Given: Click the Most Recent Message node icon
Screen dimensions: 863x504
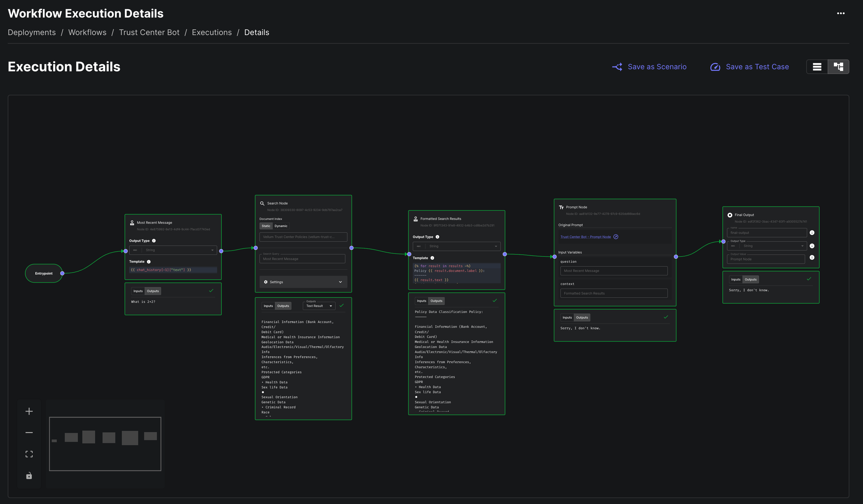Looking at the screenshot, I should [132, 223].
